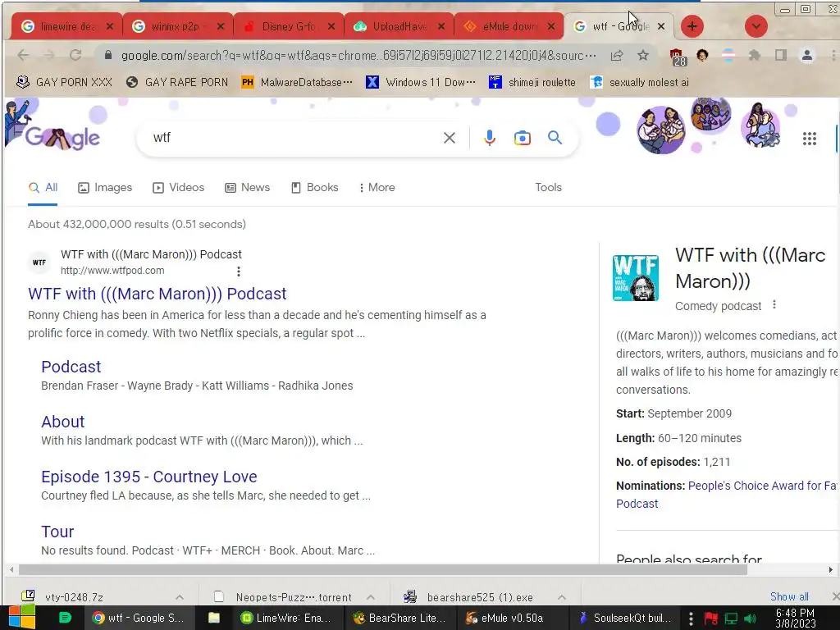840x630 pixels.
Task: Switch to the winmx p2p tab
Action: [x=178, y=26]
